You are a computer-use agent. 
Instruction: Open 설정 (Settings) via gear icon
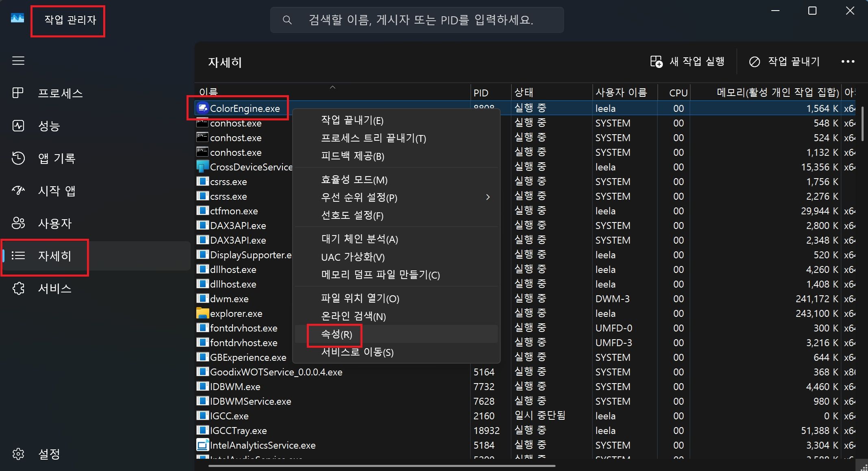click(18, 454)
